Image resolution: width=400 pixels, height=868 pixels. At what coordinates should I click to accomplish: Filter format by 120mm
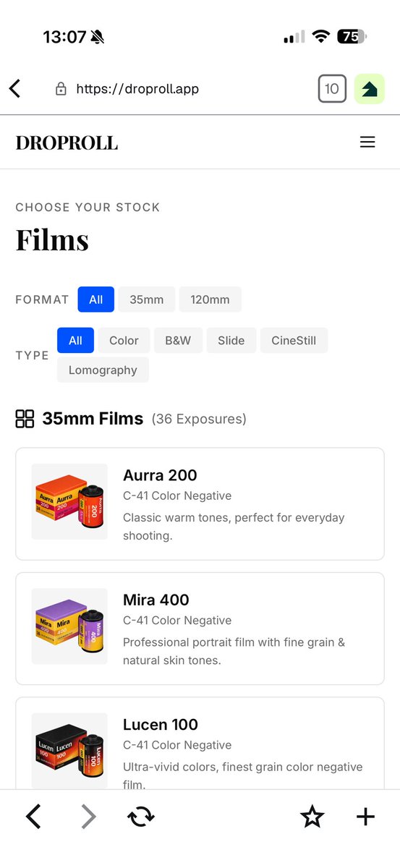(x=210, y=299)
